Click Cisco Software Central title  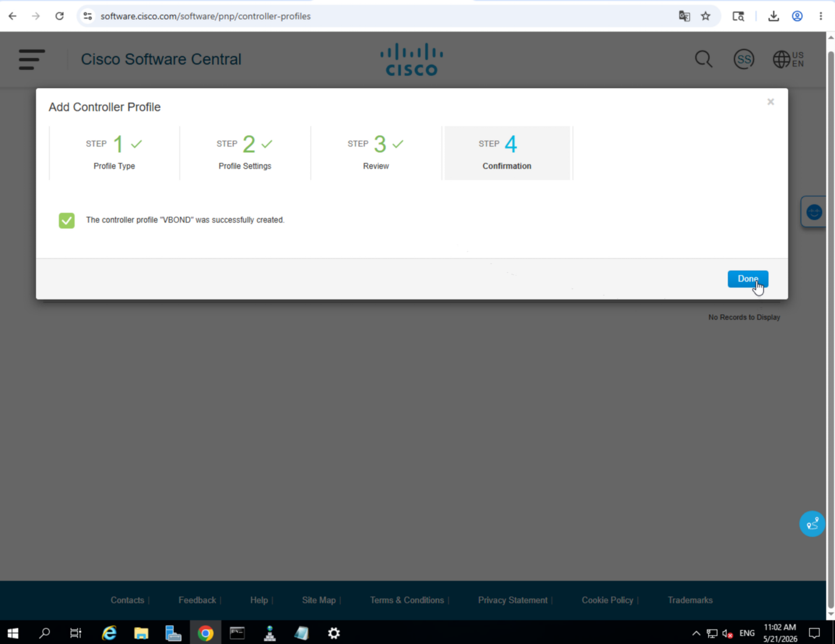coord(161,59)
